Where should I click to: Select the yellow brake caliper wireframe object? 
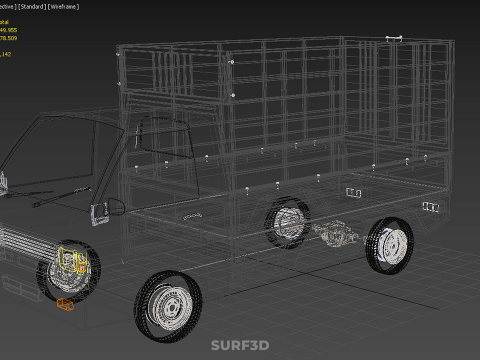pos(72,260)
